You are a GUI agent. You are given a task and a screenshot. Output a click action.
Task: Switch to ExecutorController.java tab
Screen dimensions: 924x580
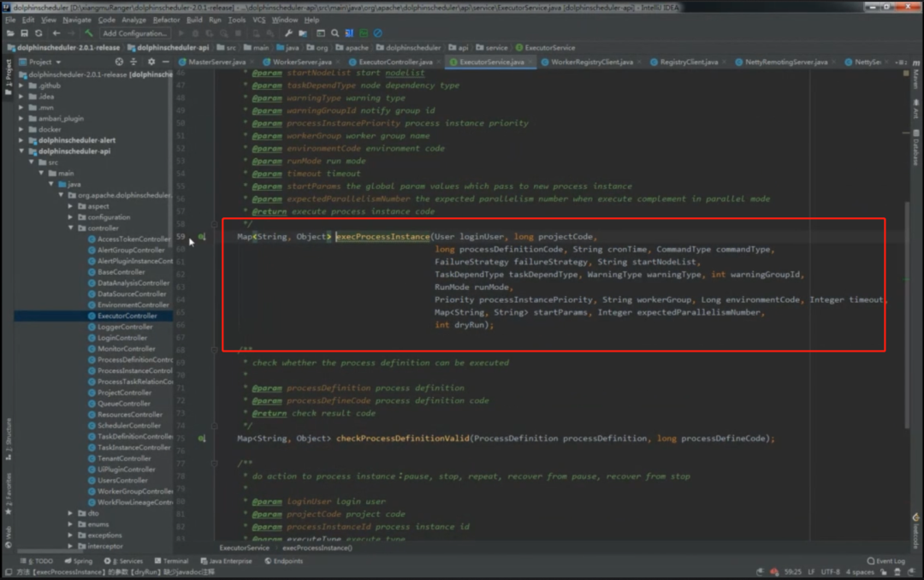click(394, 62)
